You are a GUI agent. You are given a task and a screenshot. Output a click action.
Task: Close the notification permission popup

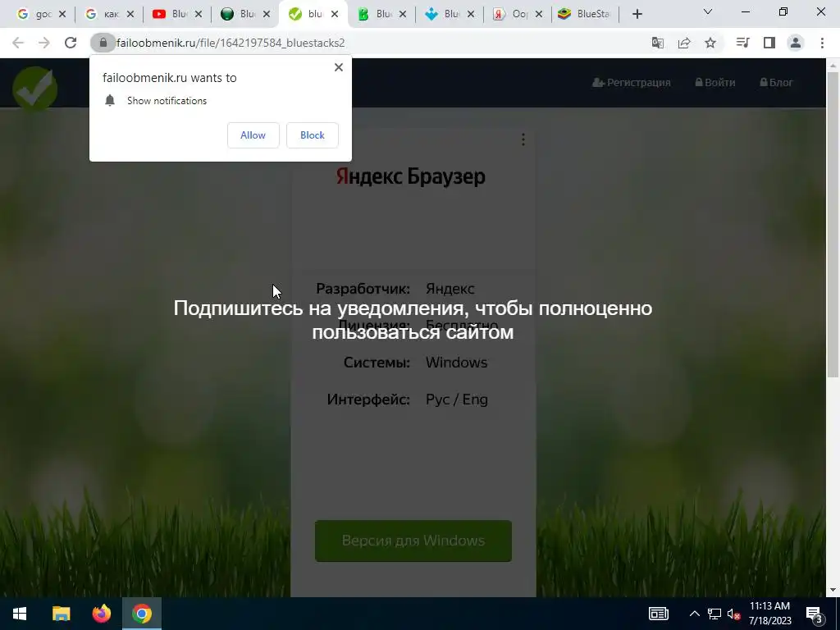point(339,67)
